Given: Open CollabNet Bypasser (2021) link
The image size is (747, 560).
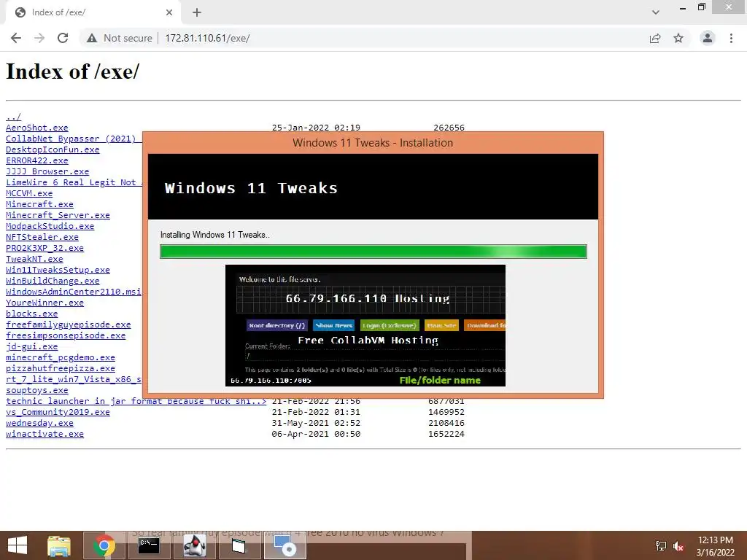Looking at the screenshot, I should point(74,139).
